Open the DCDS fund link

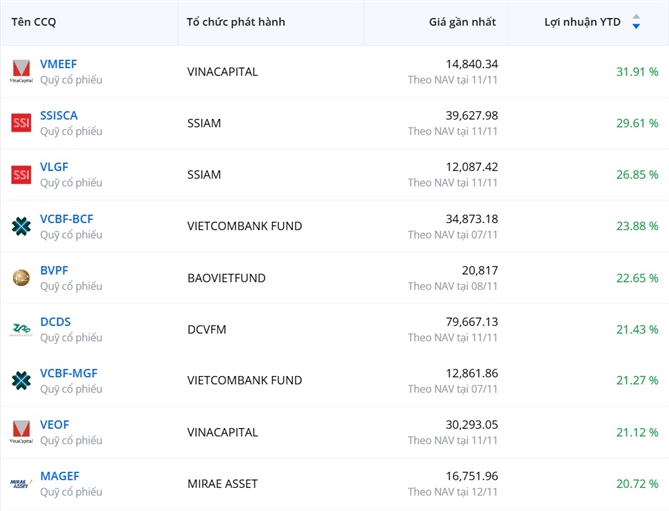pos(55,322)
